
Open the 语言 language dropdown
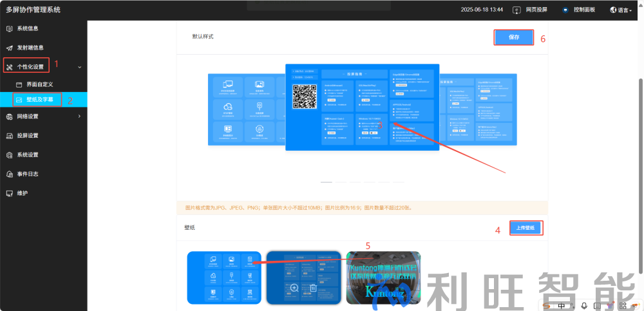(621, 10)
